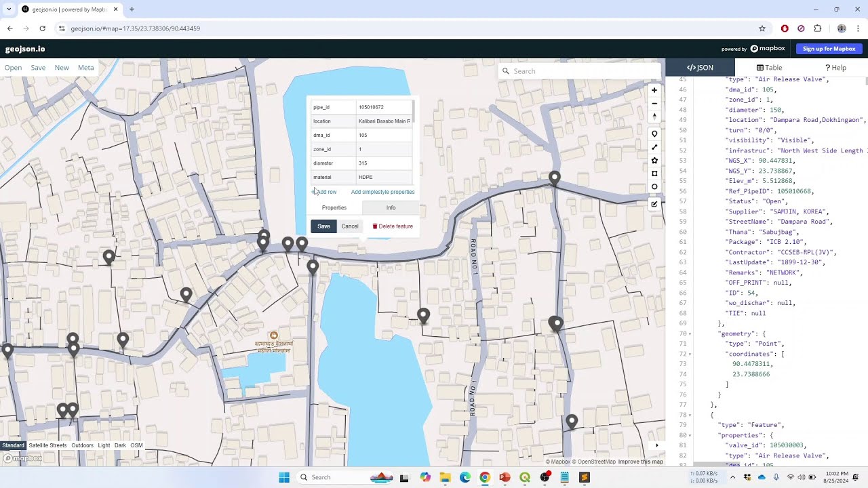Collapse the feature object at line 78
Viewport: 868px width, 488px height.
tap(690, 415)
